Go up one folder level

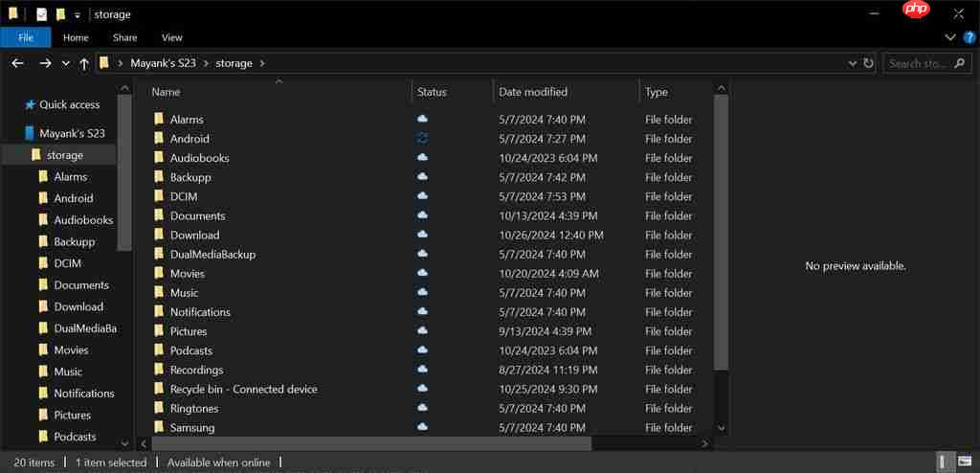point(84,63)
